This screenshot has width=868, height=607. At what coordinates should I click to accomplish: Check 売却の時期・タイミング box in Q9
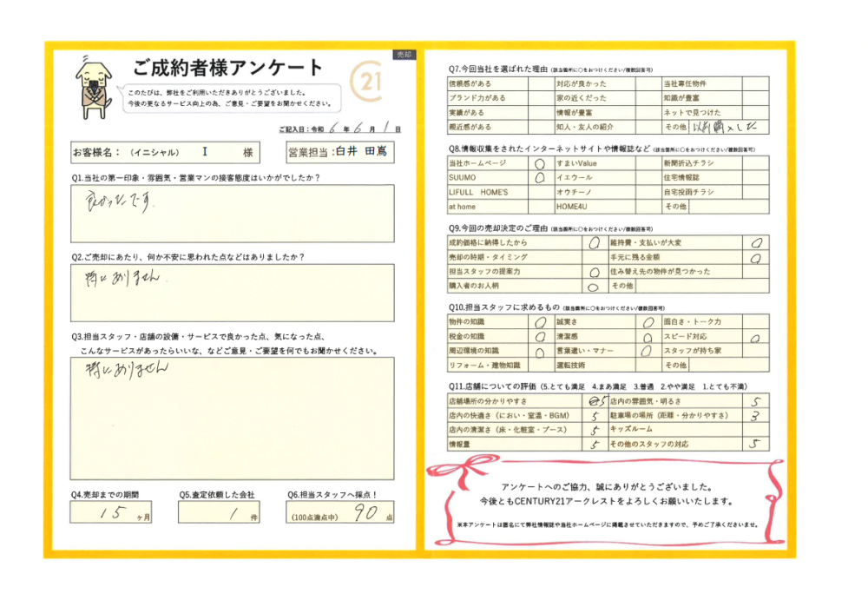coord(595,258)
